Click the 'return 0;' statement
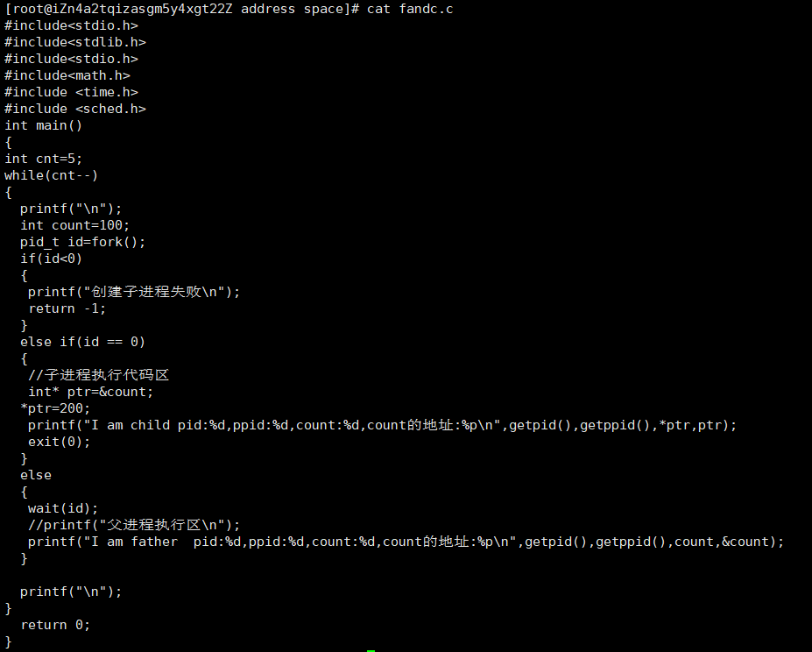 point(55,625)
